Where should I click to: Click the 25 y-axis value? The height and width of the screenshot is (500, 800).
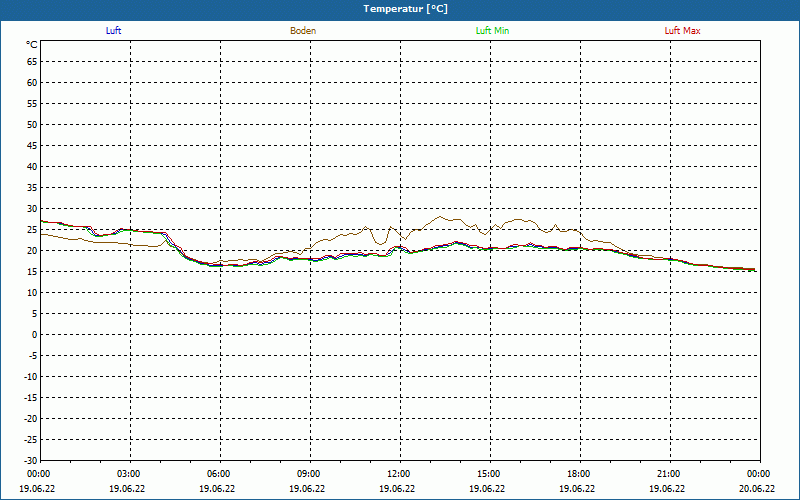(x=32, y=230)
